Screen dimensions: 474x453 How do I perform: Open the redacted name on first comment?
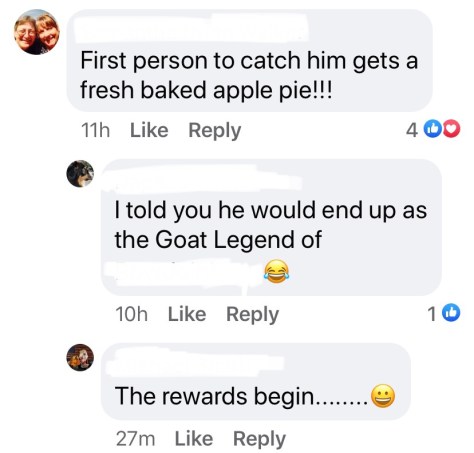tap(191, 28)
